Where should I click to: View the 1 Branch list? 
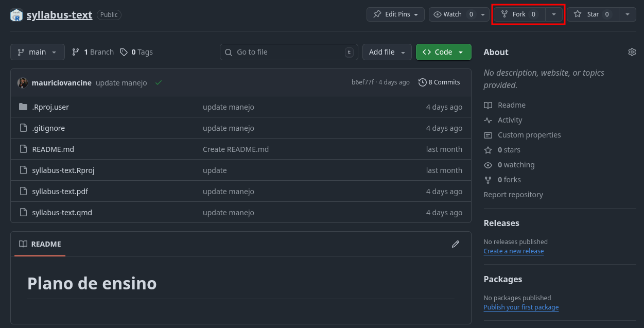click(93, 52)
